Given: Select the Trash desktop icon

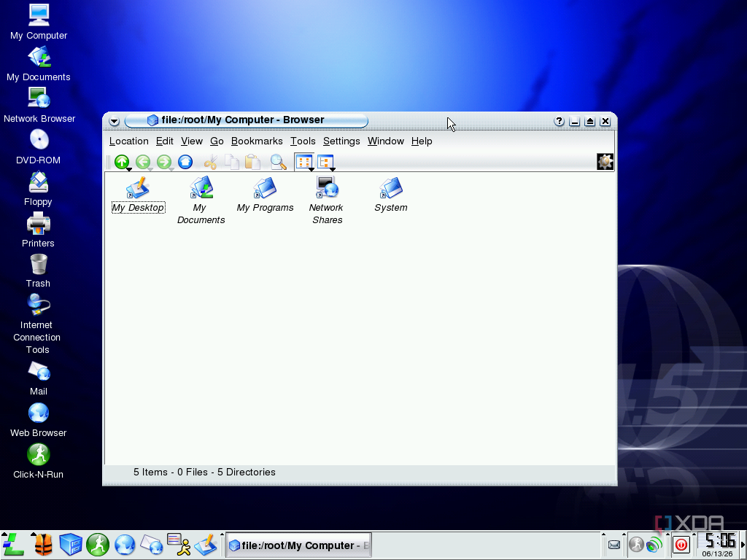Looking at the screenshot, I should 38,271.
